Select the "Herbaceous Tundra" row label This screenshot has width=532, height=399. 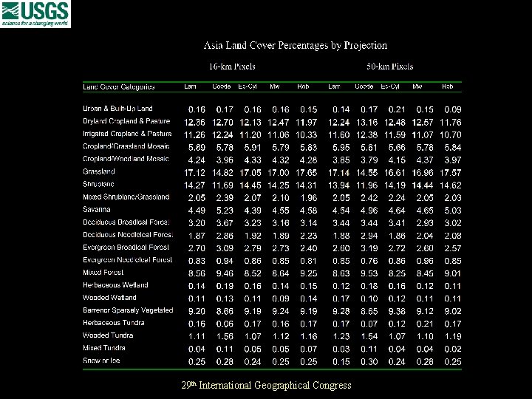tap(114, 323)
